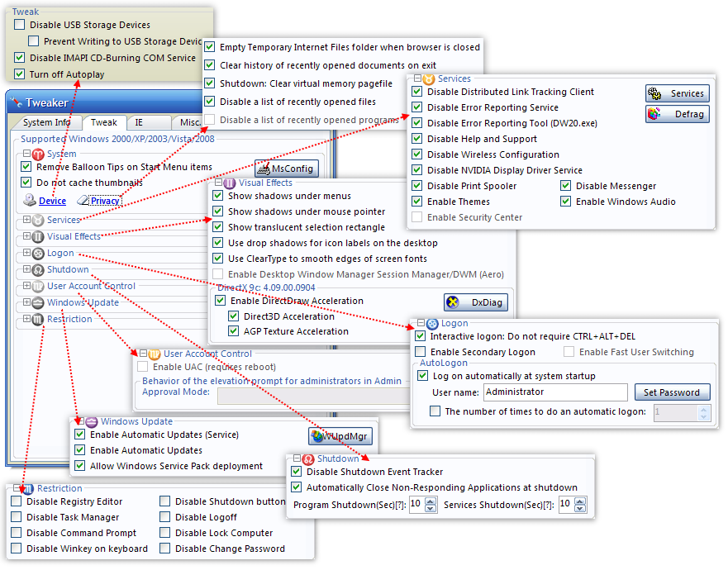The image size is (728, 570).
Task: Click the Shutdown panel header icon
Action: (x=308, y=459)
